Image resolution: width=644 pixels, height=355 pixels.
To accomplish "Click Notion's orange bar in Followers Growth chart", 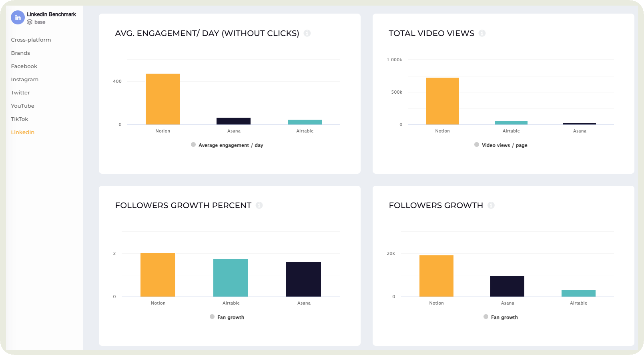I will click(436, 276).
